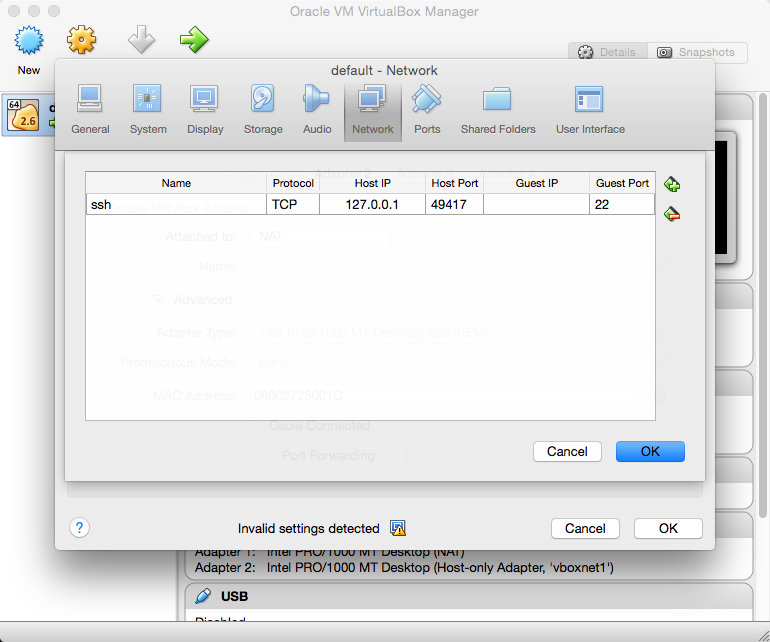Open the Audio settings section
770x642 pixels.
click(317, 110)
